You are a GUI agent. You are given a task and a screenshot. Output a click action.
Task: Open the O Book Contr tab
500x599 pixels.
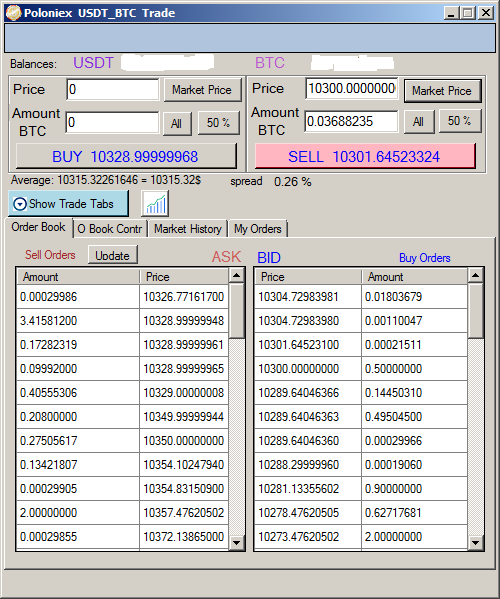(110, 229)
